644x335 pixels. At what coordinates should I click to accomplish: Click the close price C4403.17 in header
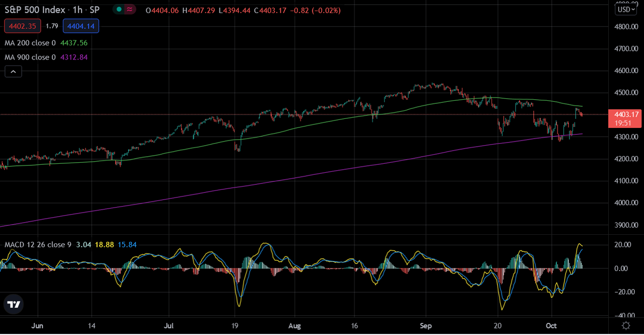[271, 10]
